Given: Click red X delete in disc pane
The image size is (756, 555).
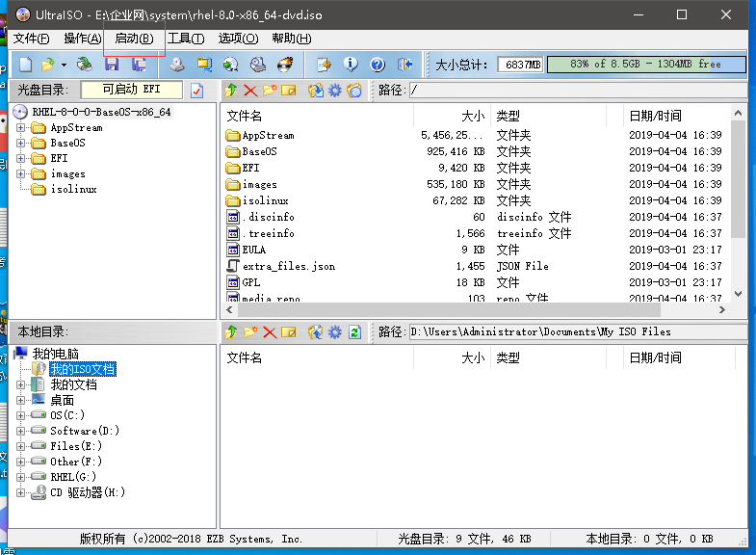Looking at the screenshot, I should coord(250,91).
